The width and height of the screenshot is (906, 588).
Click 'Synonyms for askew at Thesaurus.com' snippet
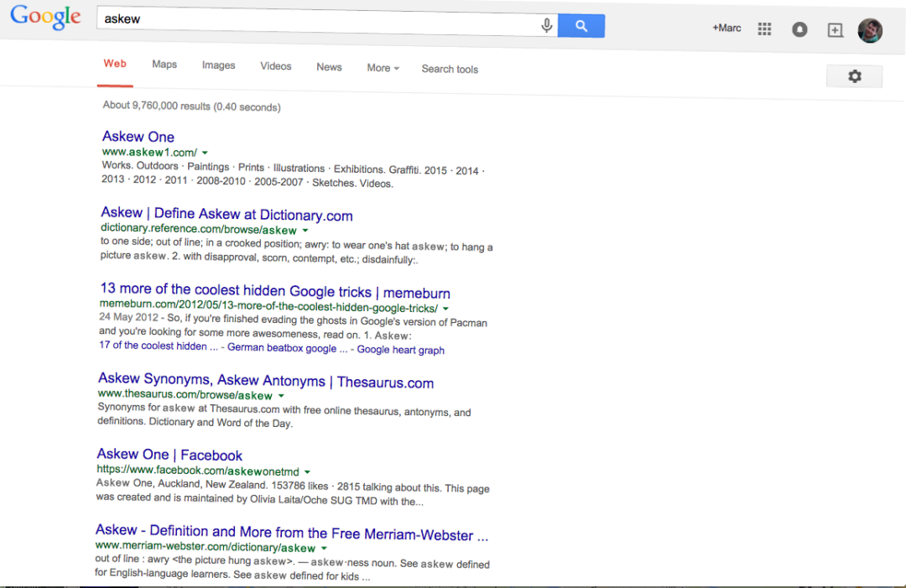[x=189, y=408]
